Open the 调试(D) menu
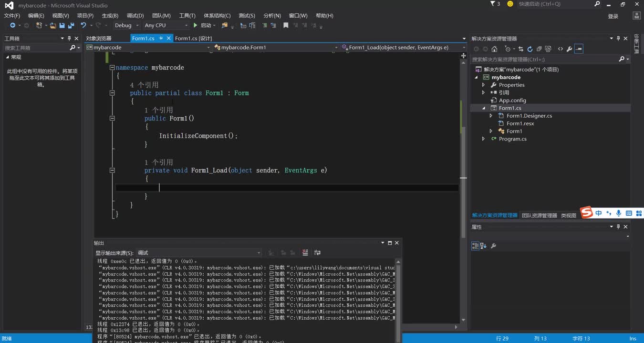 (x=135, y=16)
